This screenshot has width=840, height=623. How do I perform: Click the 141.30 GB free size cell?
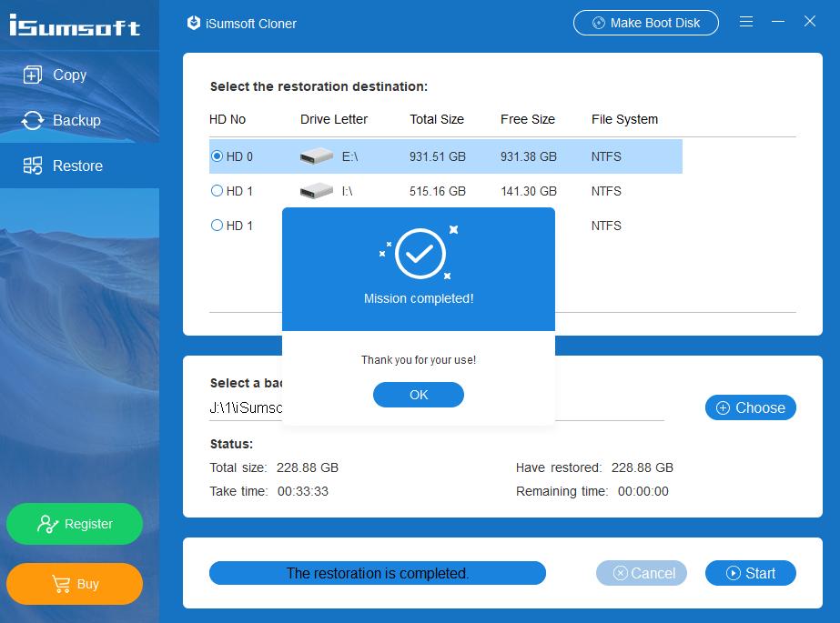[x=529, y=191]
